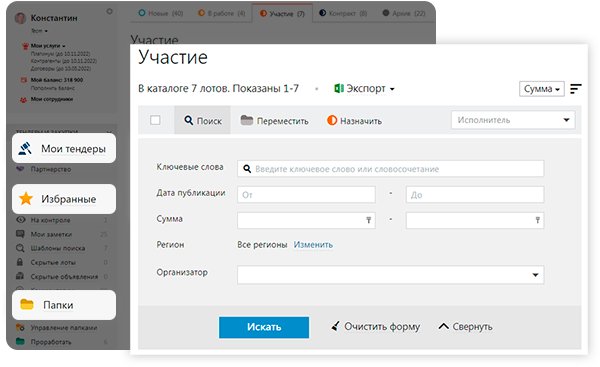Click the icon beside Скрытые объявления
Screen dimensions: 600x367
tap(20, 276)
